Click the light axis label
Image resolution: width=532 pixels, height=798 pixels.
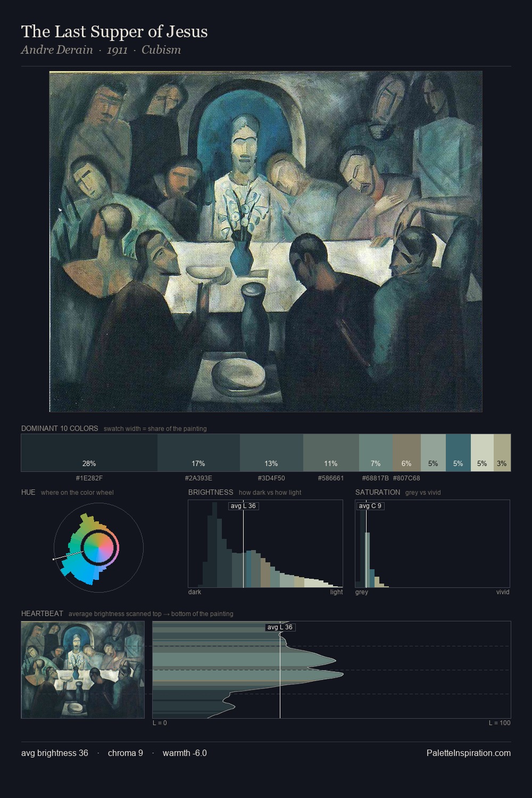(336, 592)
